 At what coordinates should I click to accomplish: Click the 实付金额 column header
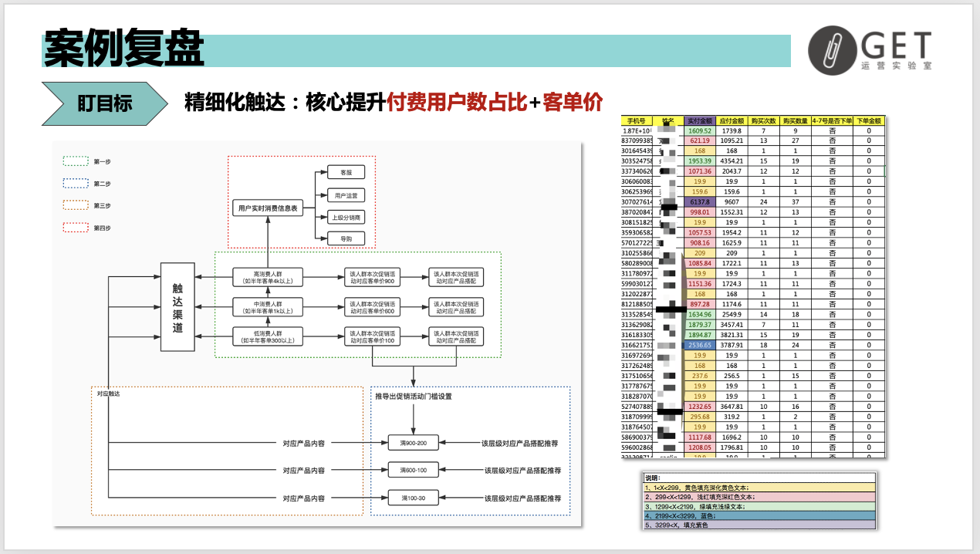click(x=699, y=121)
